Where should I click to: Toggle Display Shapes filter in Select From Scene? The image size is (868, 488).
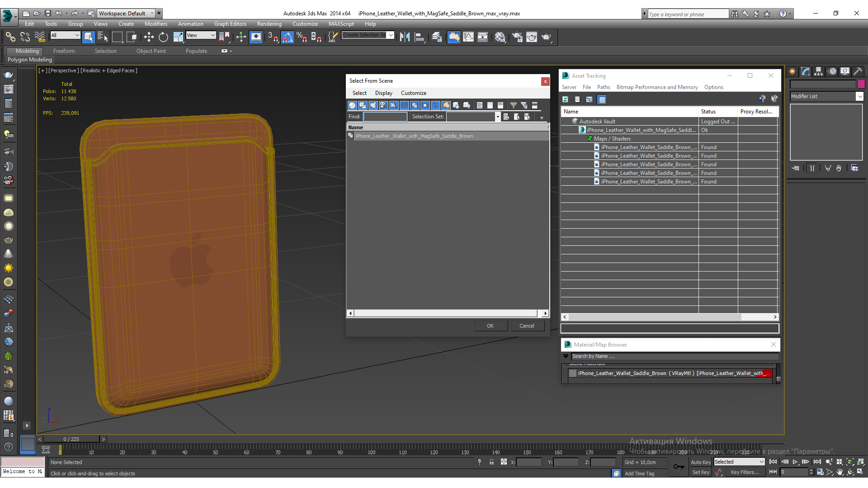pos(363,105)
